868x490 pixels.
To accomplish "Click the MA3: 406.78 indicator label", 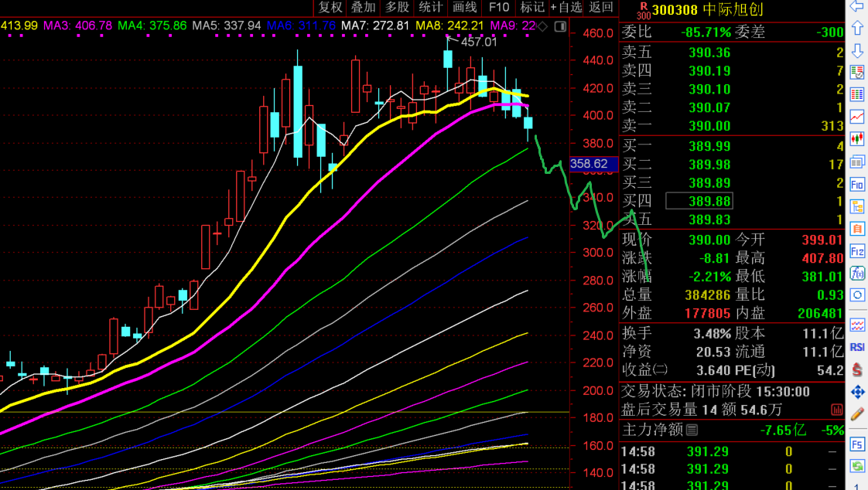I will [77, 26].
